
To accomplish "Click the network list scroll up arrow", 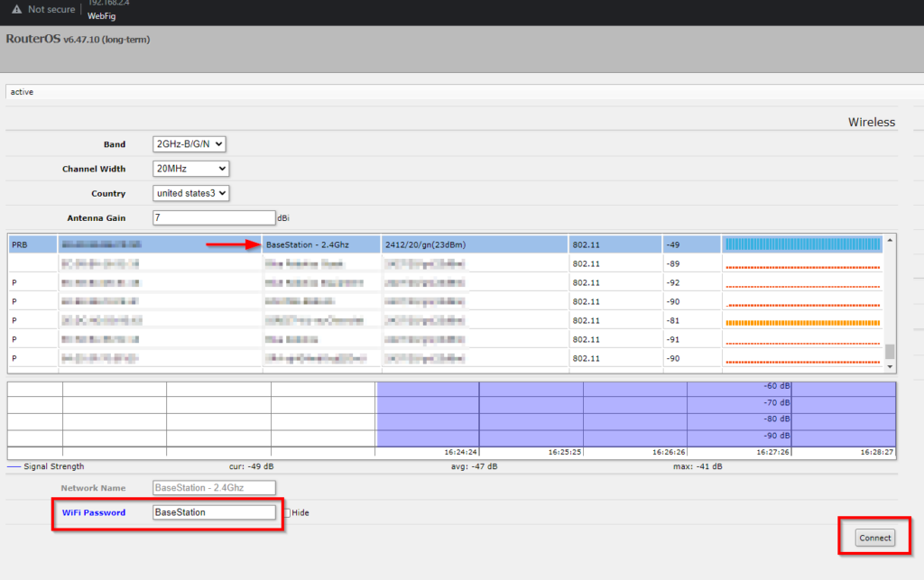I will click(891, 240).
